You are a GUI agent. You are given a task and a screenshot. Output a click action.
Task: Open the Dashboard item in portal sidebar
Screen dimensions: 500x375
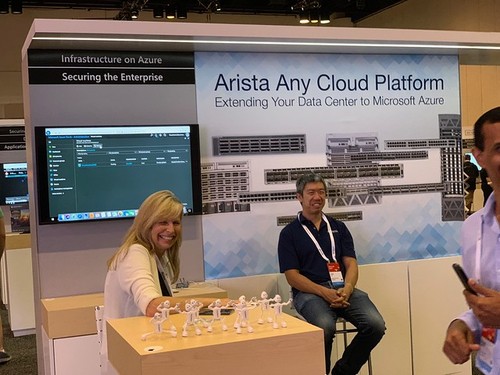pyautogui.click(x=55, y=152)
